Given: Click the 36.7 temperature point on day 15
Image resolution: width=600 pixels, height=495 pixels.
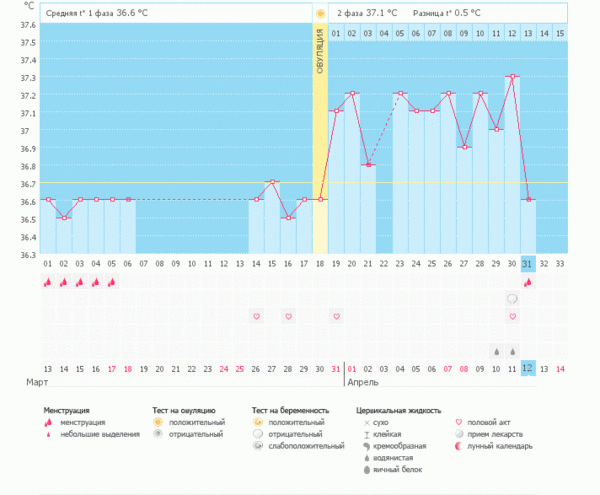Looking at the screenshot, I should (272, 182).
